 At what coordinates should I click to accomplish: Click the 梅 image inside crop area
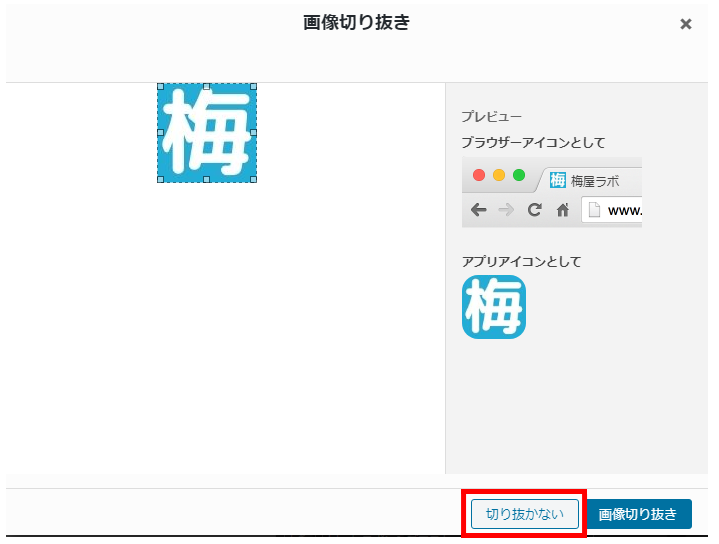point(207,133)
